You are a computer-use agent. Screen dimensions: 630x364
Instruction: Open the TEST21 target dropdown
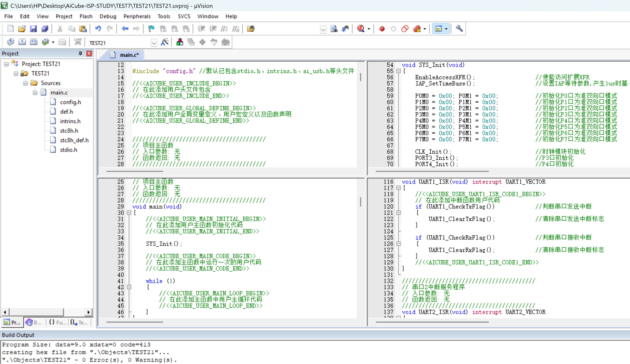pyautogui.click(x=154, y=43)
